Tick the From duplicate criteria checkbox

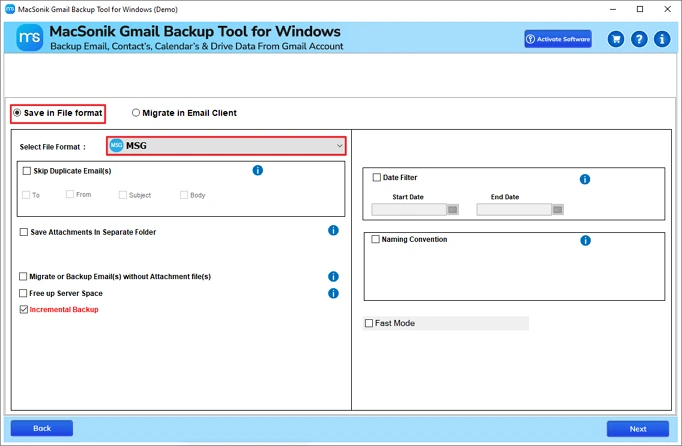point(70,194)
